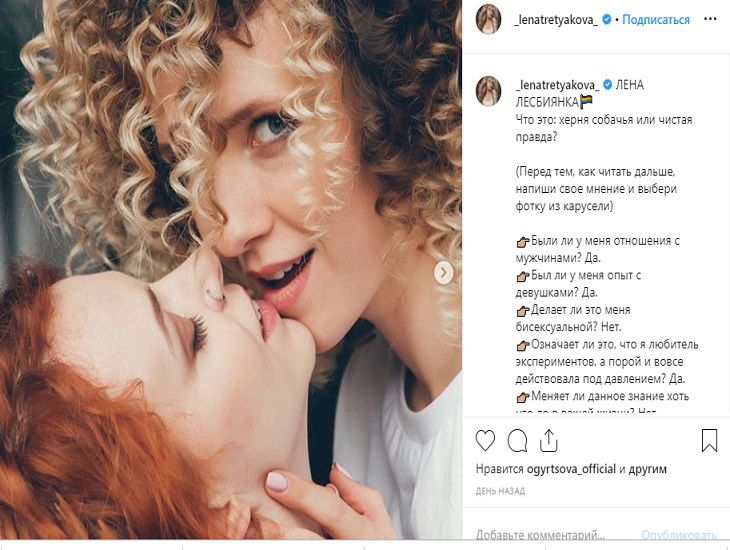Screen dimensions: 730x550
Task: Like the post with the heart icon
Action: click(486, 440)
